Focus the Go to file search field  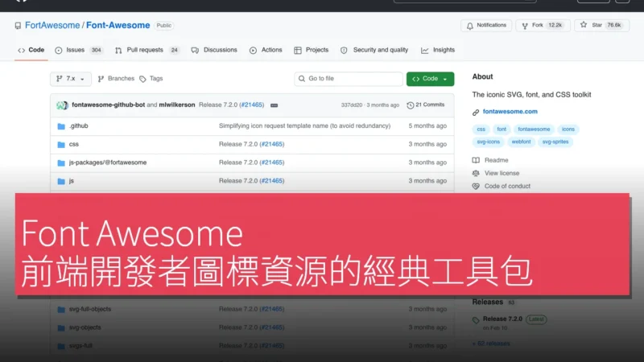click(349, 79)
